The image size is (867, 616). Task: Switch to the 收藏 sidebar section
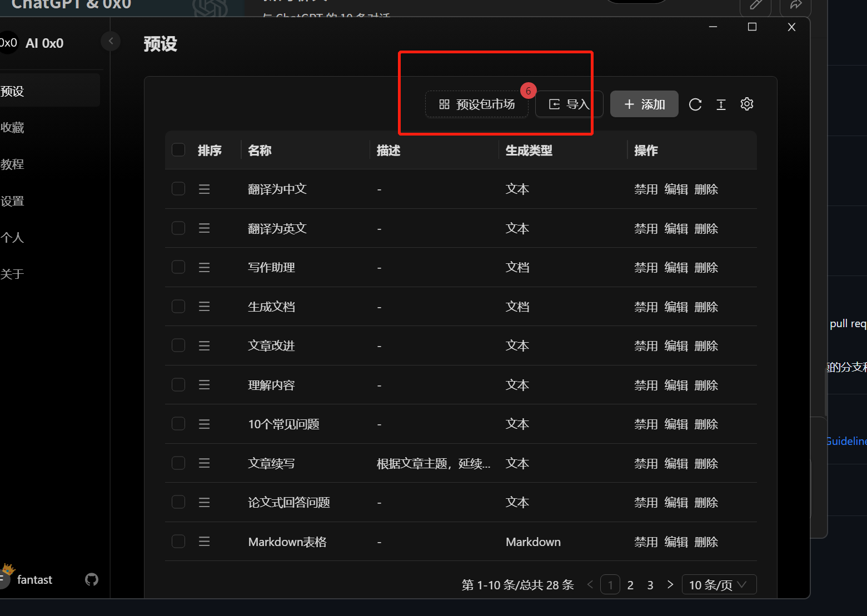pyautogui.click(x=13, y=127)
